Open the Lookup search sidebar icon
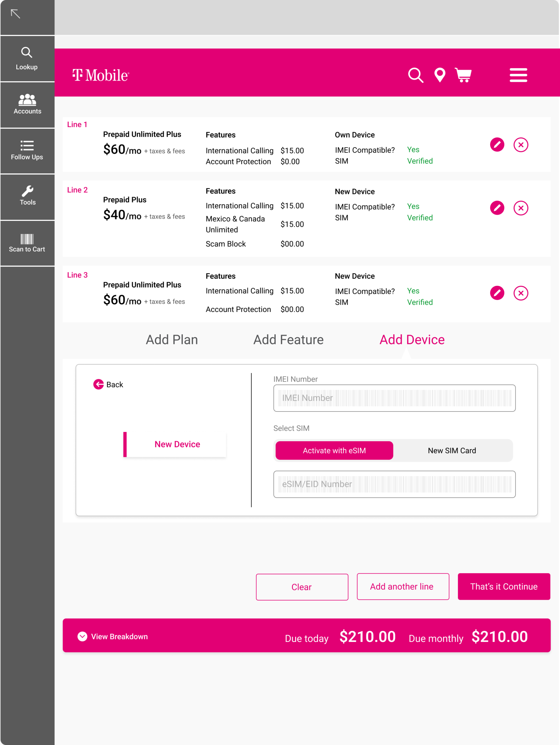Image resolution: width=560 pixels, height=745 pixels. tap(27, 58)
